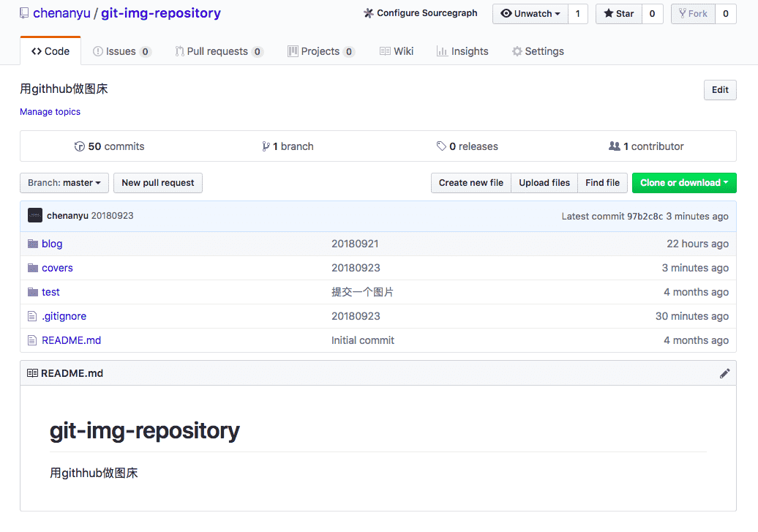Open latest commit 97b2c8c
The image size is (758, 532).
click(x=645, y=216)
